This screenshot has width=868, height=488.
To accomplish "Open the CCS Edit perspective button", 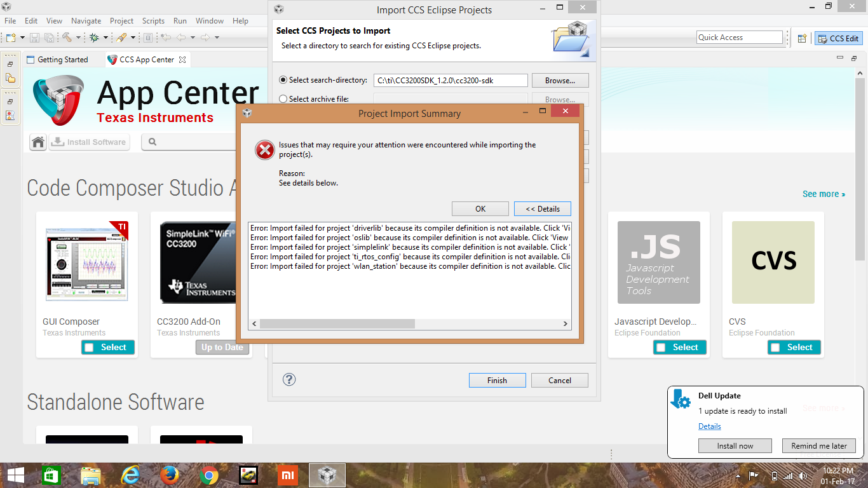I will point(837,38).
